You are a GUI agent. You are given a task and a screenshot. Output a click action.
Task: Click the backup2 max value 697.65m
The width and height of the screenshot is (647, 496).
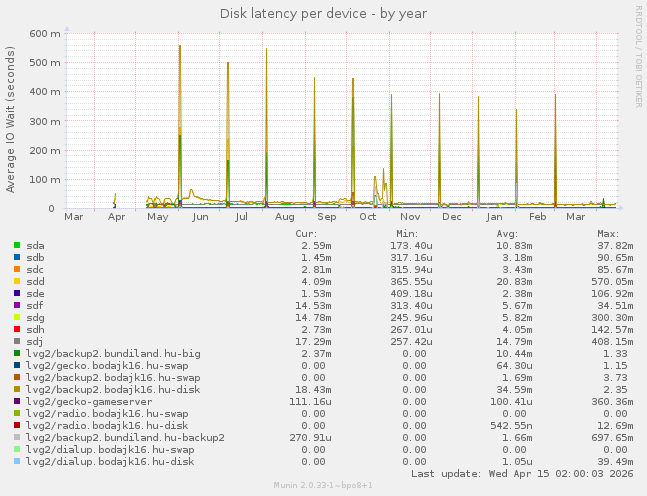click(x=612, y=437)
